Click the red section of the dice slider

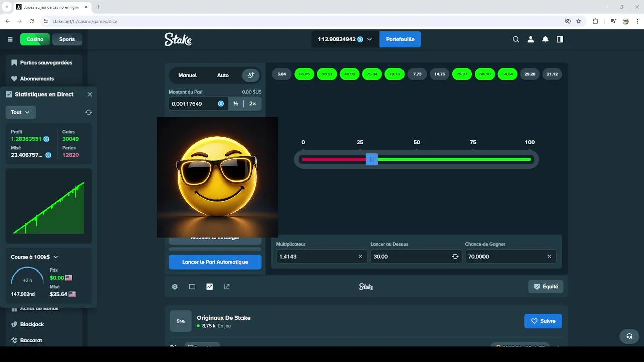point(334,160)
